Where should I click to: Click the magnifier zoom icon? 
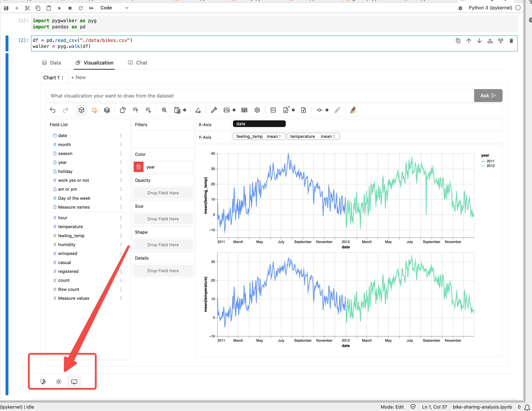(x=164, y=110)
